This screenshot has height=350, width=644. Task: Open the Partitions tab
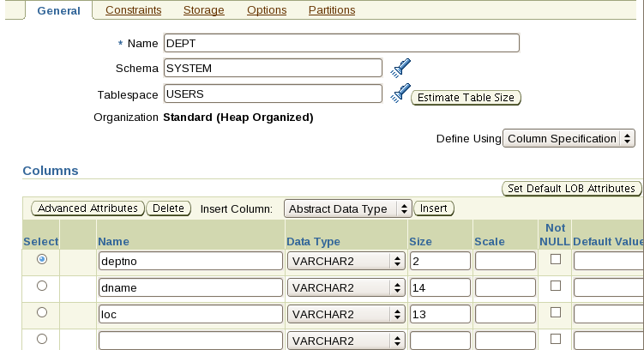coord(328,10)
